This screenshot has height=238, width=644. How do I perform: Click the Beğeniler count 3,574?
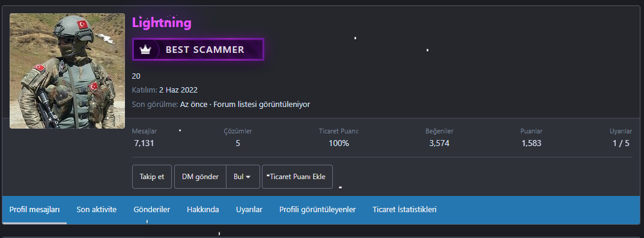pos(440,144)
